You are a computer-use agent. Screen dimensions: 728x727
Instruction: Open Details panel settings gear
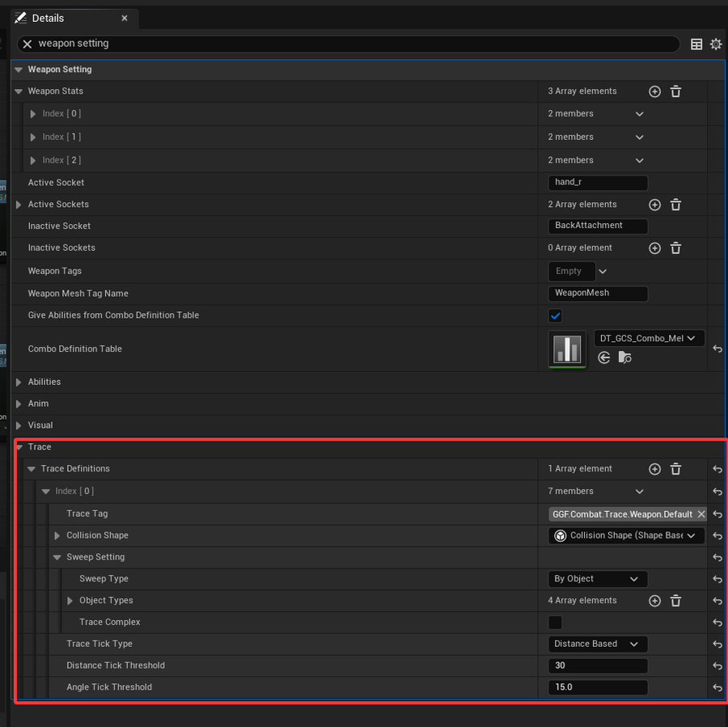[716, 44]
